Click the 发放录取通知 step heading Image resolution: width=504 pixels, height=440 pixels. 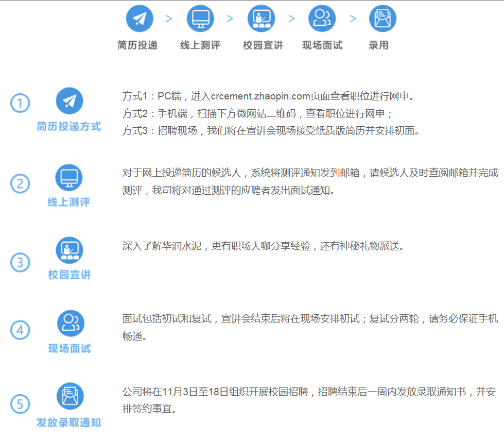pyautogui.click(x=69, y=423)
